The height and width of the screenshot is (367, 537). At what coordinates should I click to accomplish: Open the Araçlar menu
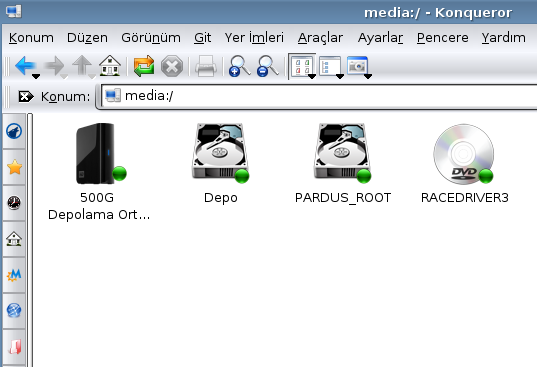pos(320,38)
